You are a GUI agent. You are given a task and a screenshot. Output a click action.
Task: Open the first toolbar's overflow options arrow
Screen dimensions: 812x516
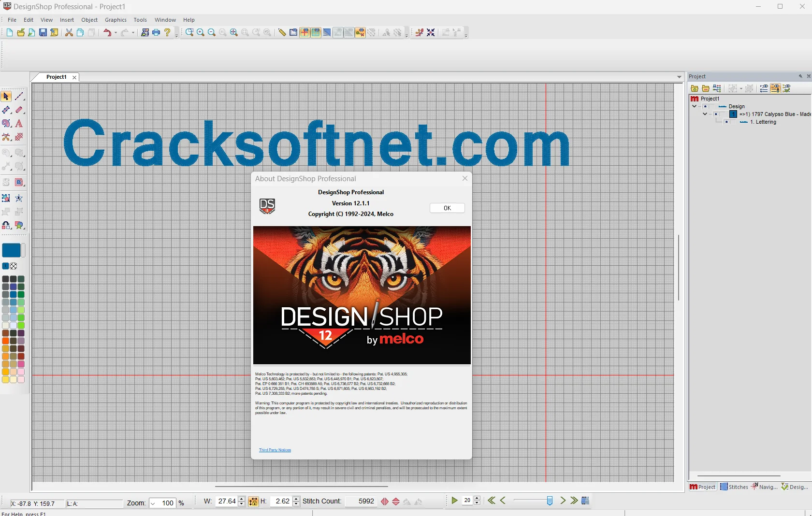(x=176, y=35)
